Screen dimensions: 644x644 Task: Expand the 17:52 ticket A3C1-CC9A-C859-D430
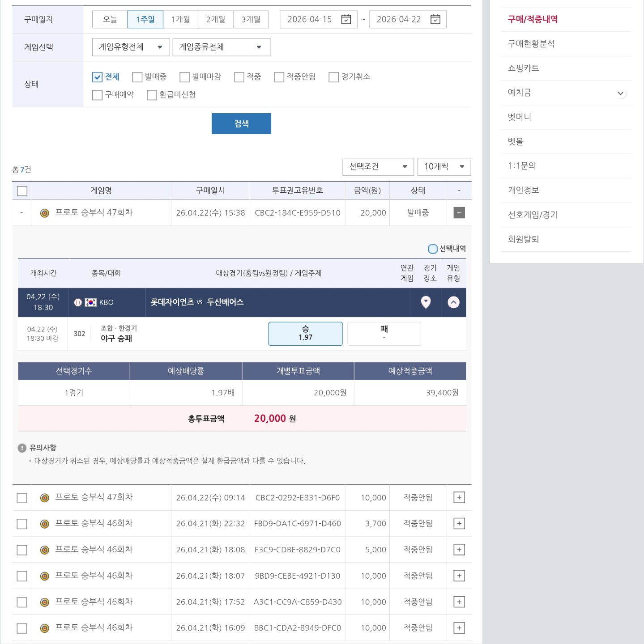coord(459,602)
